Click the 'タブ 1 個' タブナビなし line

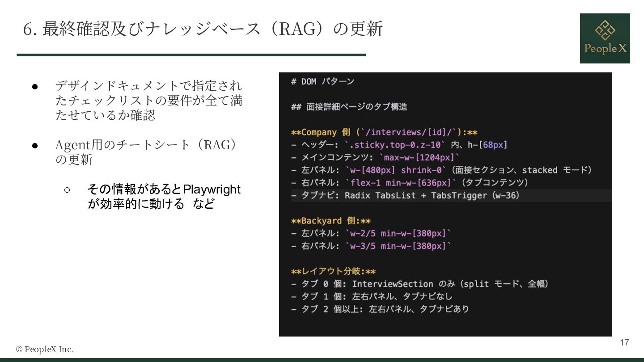(372, 296)
